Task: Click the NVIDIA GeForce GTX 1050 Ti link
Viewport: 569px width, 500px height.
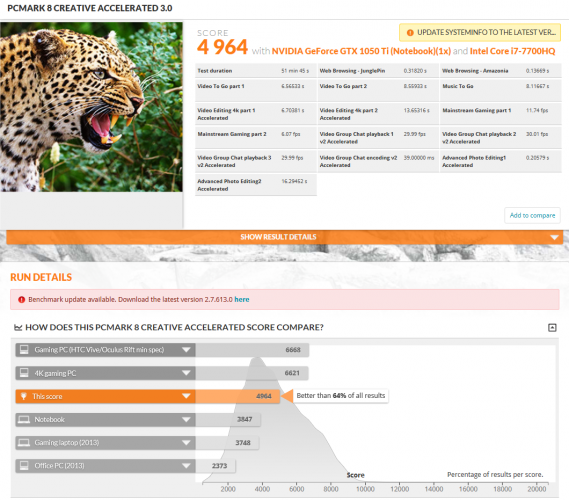Action: (x=361, y=51)
